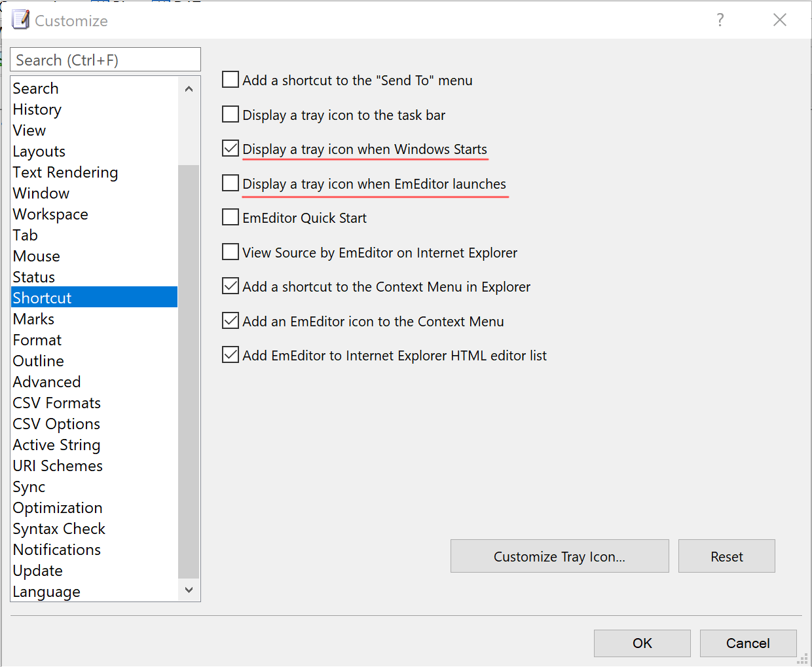Select the Status category

[x=94, y=277]
